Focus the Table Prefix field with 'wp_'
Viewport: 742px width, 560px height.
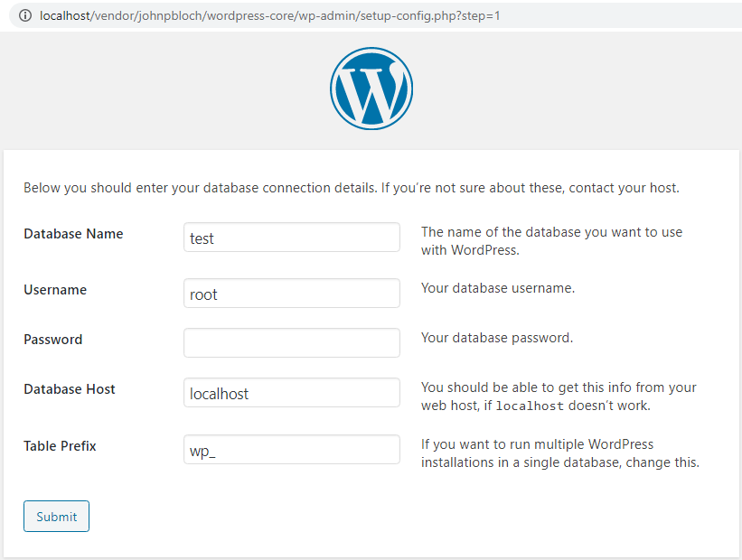click(291, 450)
